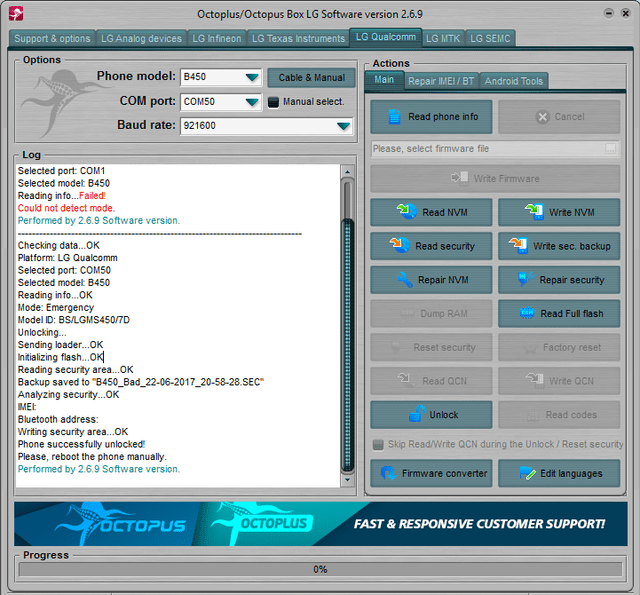Click the Write QCN icon

534,380
